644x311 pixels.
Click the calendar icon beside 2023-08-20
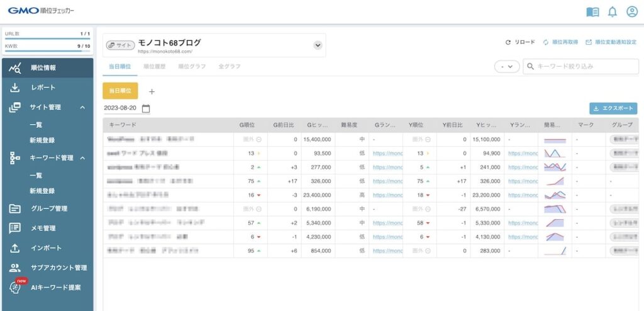[146, 108]
